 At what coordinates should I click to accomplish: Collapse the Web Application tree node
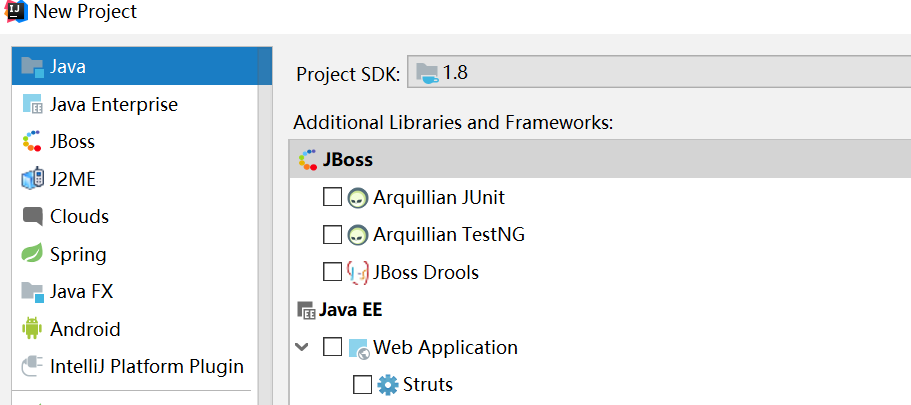(302, 347)
